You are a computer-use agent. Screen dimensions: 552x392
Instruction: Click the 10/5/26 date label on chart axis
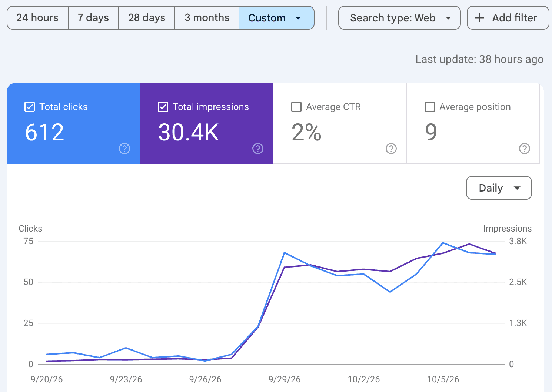pyautogui.click(x=443, y=379)
